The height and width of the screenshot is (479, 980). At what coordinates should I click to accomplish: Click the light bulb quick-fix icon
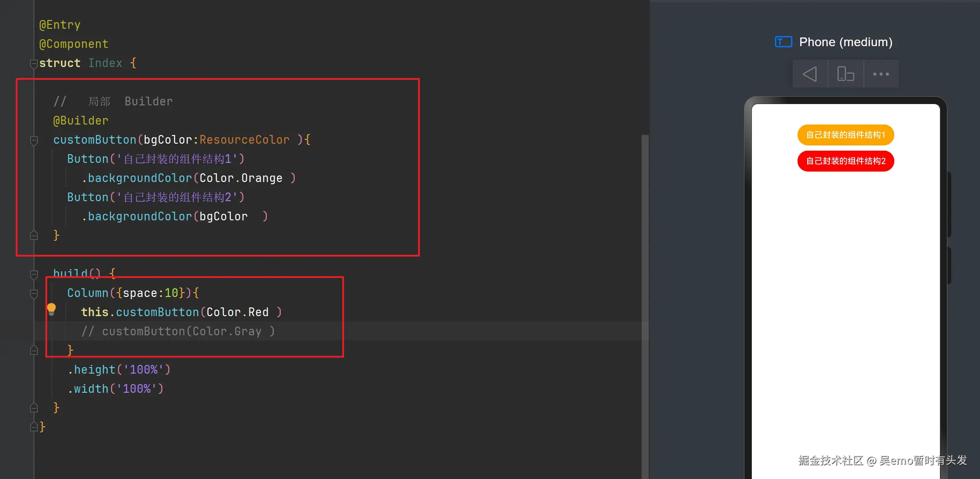point(51,309)
